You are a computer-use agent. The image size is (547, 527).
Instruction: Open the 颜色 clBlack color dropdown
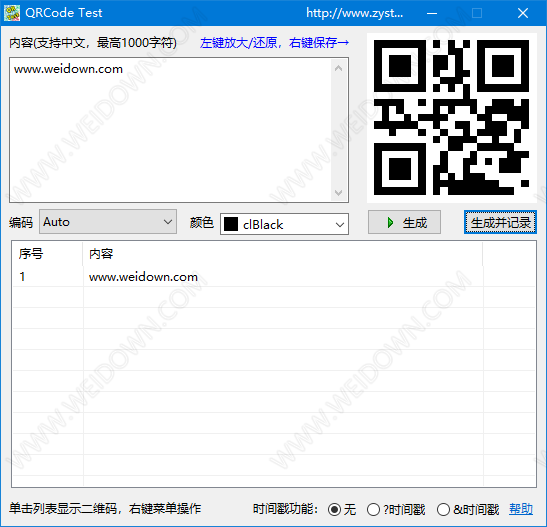pos(284,224)
